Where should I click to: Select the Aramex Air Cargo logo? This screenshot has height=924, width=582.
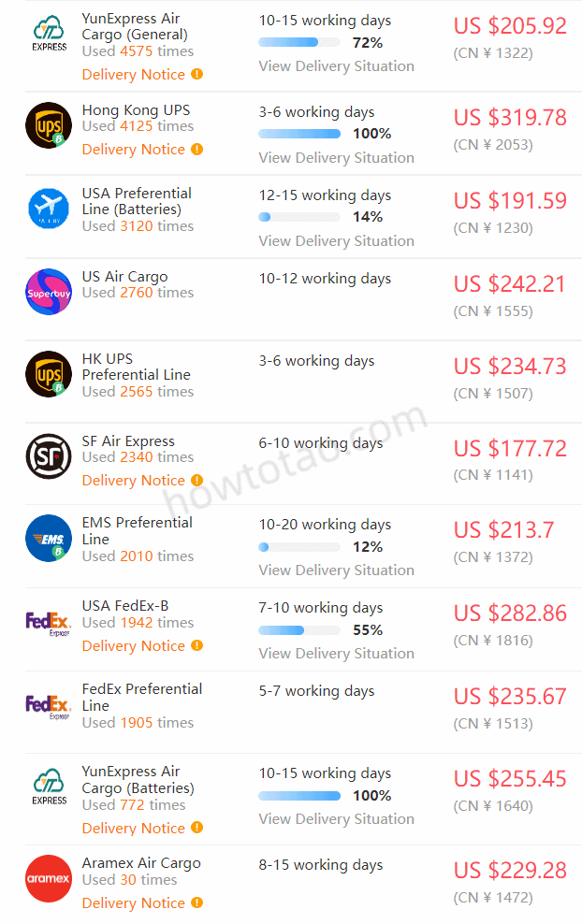(49, 878)
